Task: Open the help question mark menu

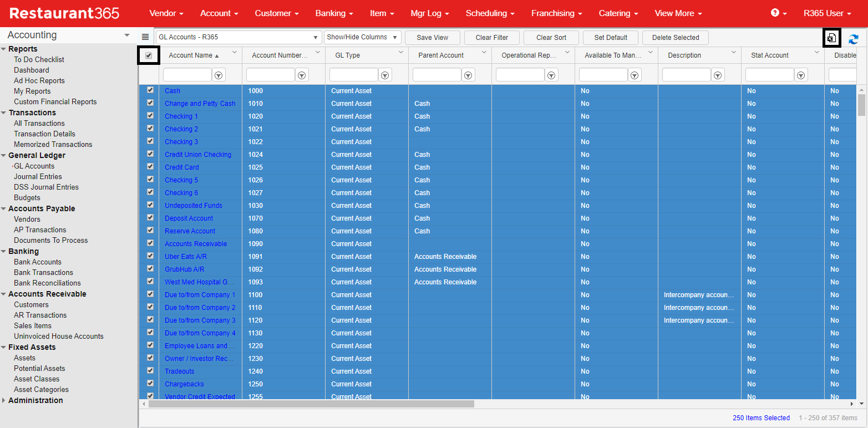Action: coord(779,13)
